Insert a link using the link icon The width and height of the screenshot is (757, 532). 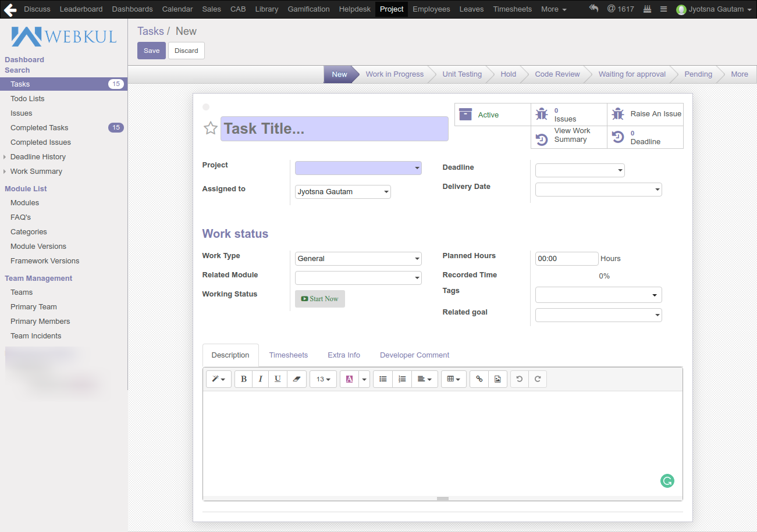pos(479,379)
